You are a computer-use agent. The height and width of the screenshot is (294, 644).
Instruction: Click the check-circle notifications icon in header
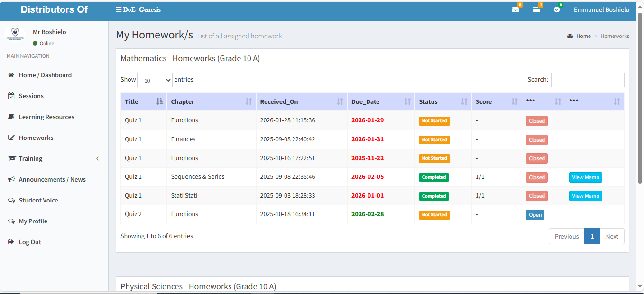click(x=557, y=10)
